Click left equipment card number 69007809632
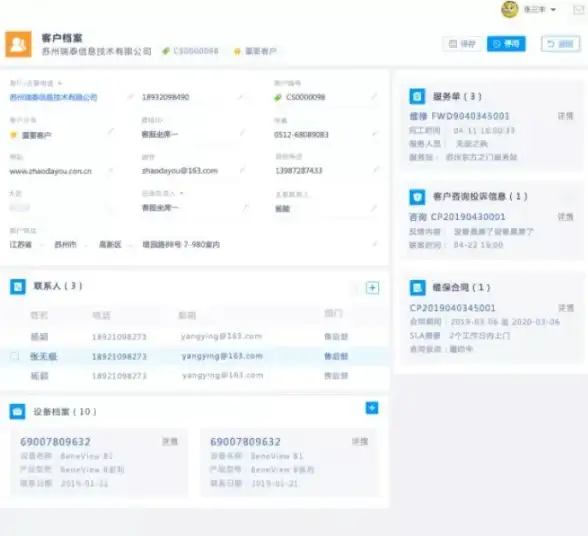The image size is (588, 536). point(56,442)
